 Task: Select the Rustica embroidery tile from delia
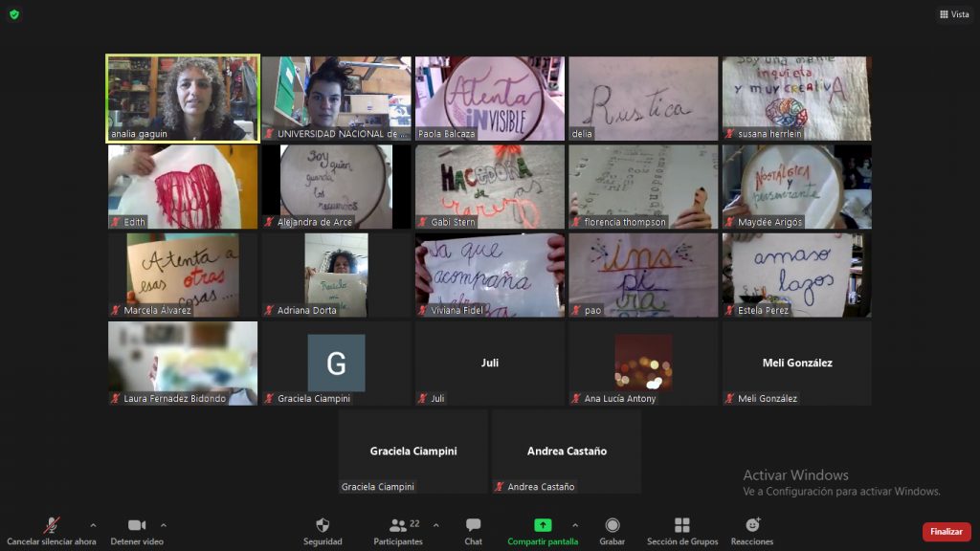click(x=643, y=99)
